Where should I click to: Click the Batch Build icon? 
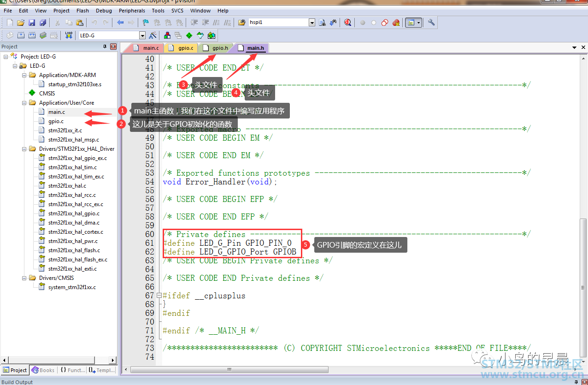43,35
